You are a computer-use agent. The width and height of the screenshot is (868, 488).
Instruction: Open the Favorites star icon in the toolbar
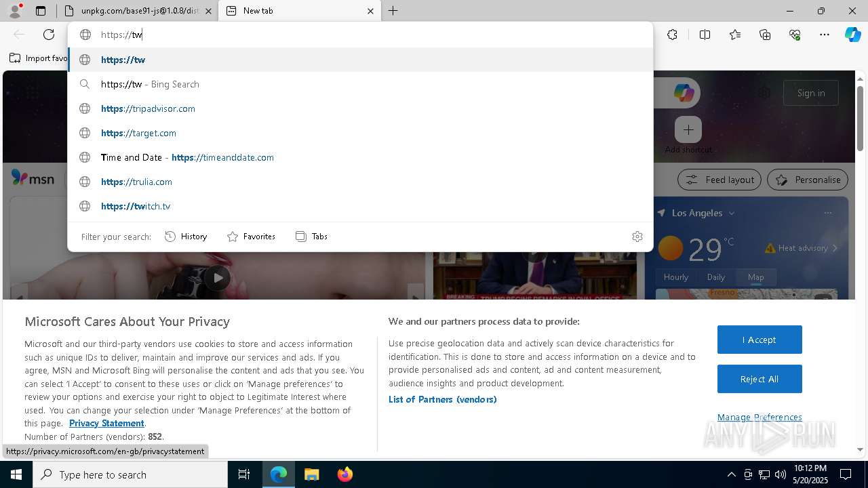(735, 35)
